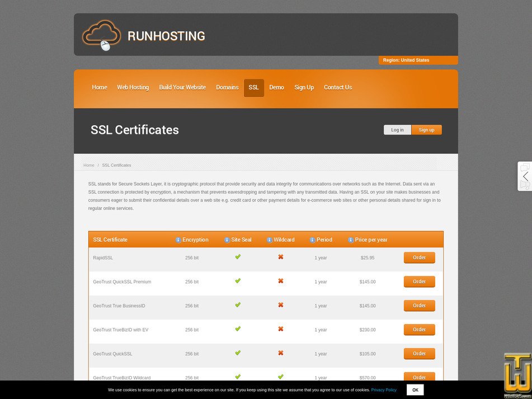Switch to the SSL tab in the navigation

point(253,87)
